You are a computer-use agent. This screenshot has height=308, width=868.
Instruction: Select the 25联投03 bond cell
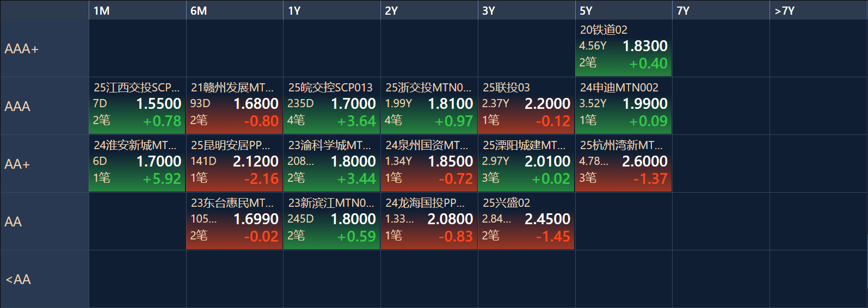[x=526, y=106]
